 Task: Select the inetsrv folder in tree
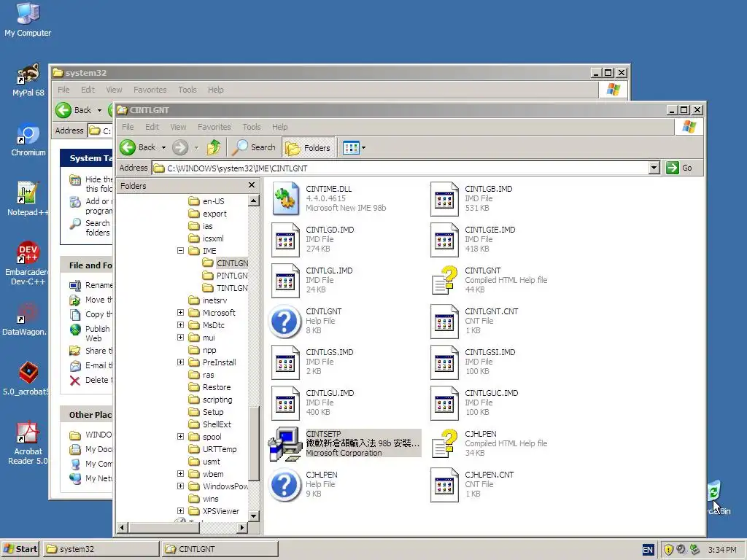pos(208,300)
